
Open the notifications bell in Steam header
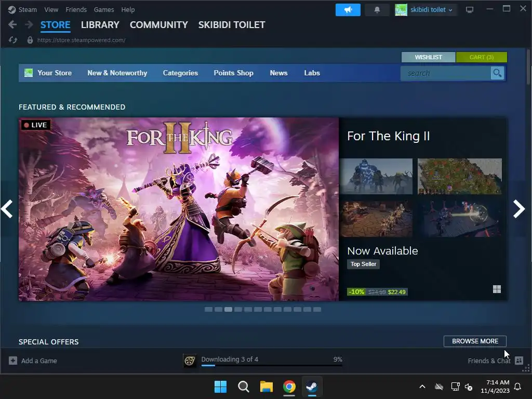tap(377, 10)
